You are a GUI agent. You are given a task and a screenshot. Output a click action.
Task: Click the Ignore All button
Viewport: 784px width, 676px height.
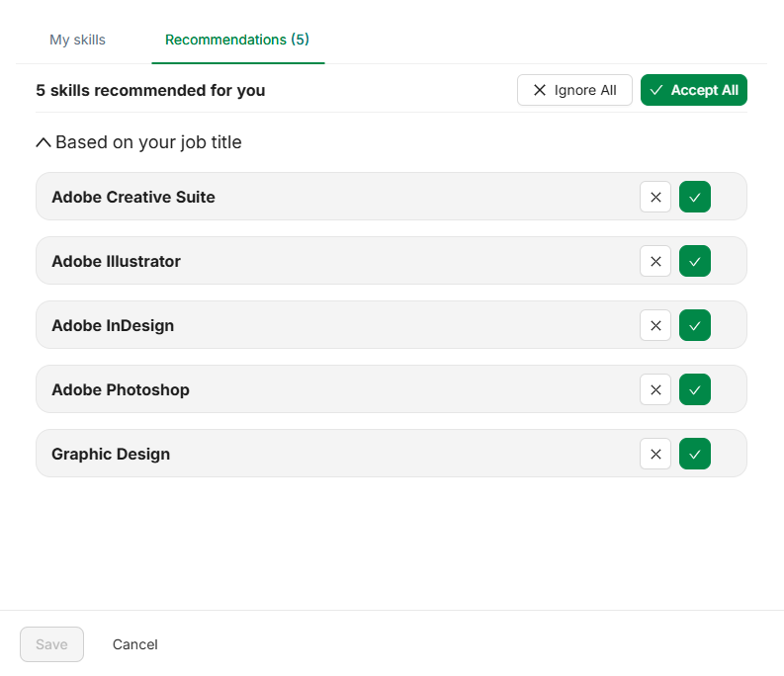coord(574,90)
